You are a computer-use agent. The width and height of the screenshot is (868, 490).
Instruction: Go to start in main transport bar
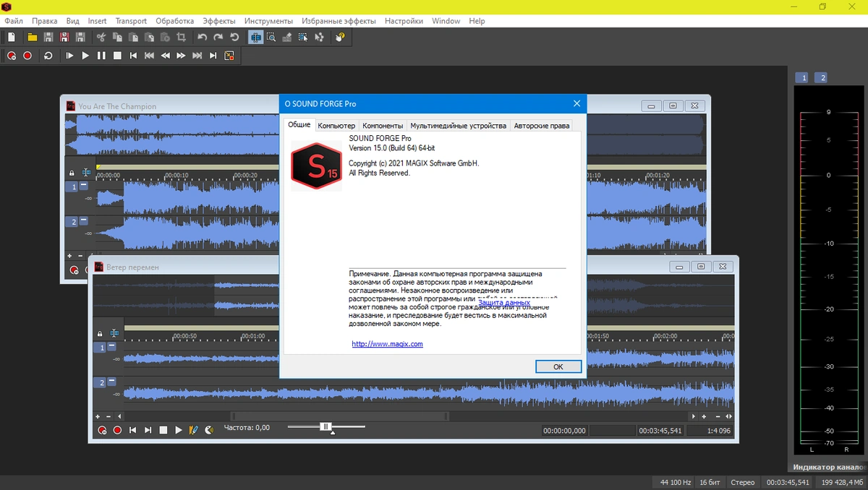(133, 56)
